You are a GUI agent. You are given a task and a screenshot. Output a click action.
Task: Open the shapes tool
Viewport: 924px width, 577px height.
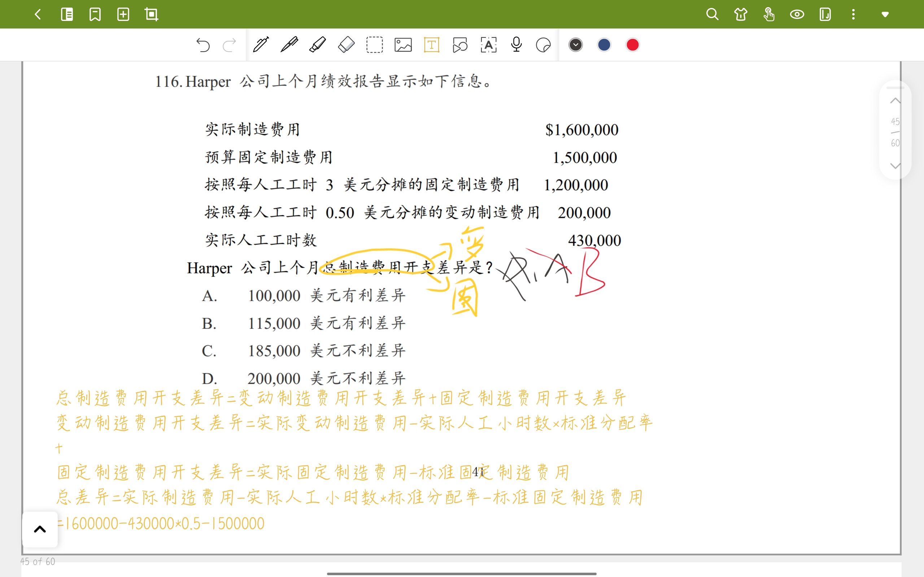point(460,45)
